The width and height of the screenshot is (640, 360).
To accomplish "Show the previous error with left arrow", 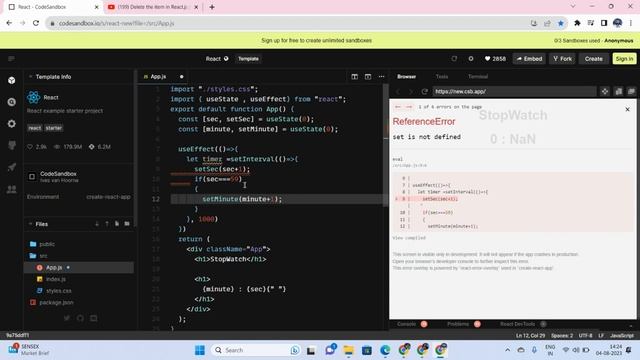I will (398, 107).
